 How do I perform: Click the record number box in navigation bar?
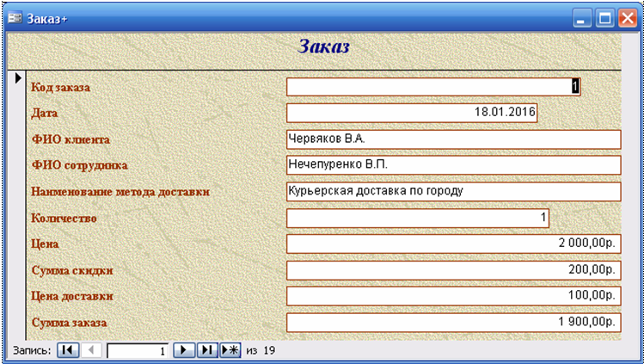pyautogui.click(x=138, y=350)
